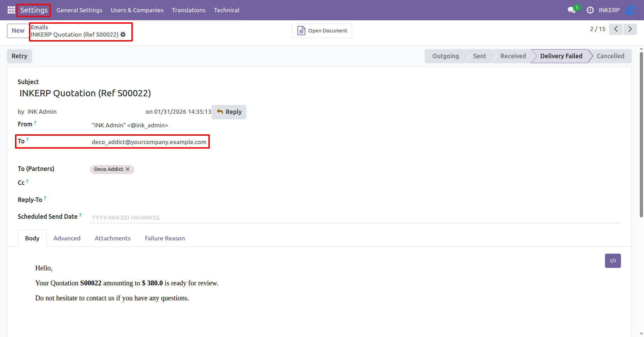Click the Settings app title
This screenshot has width=644, height=337.
(34, 10)
